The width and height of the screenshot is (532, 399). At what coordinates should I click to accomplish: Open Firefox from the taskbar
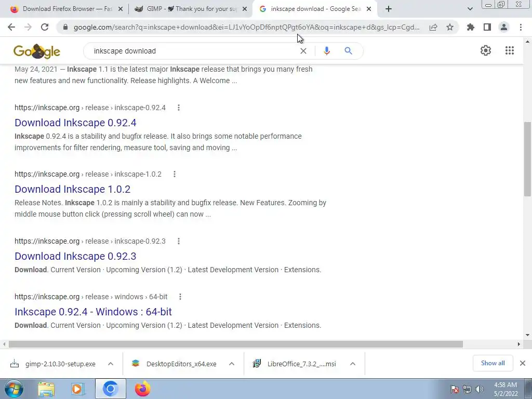pyautogui.click(x=142, y=389)
